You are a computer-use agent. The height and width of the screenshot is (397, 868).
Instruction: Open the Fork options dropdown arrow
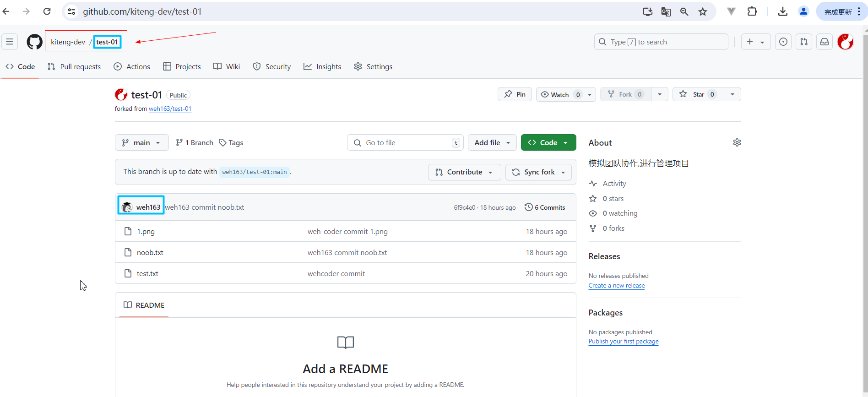pyautogui.click(x=660, y=94)
